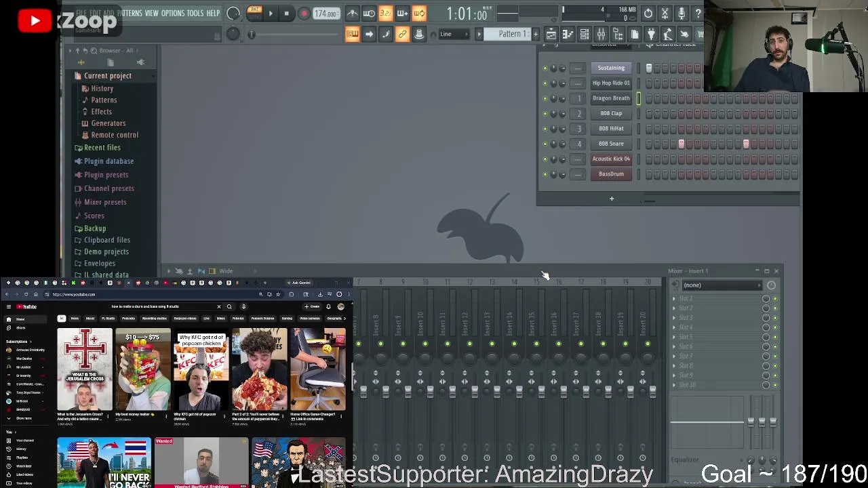Viewport: 868px width, 488px height.
Task: Click the help question mark icon
Action: pos(698,13)
